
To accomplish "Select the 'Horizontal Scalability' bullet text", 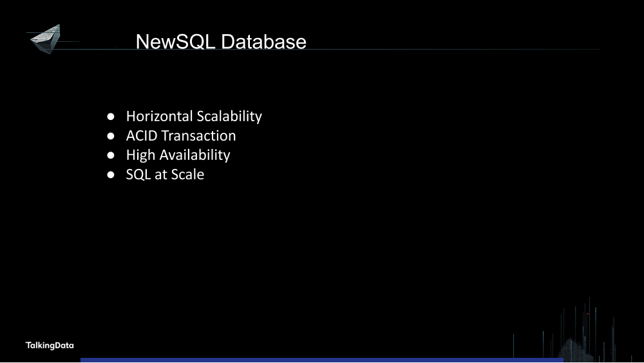I will (194, 116).
